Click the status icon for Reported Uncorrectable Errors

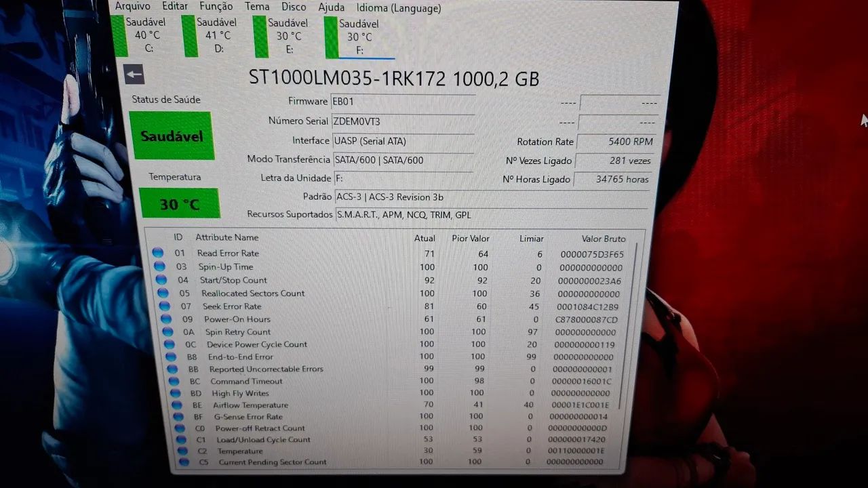point(173,369)
